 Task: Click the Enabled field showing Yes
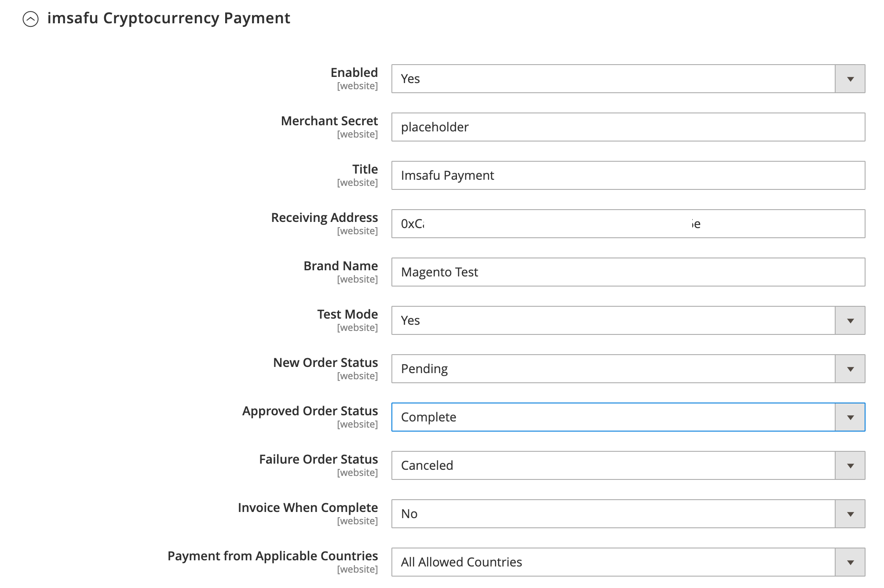tap(572, 79)
